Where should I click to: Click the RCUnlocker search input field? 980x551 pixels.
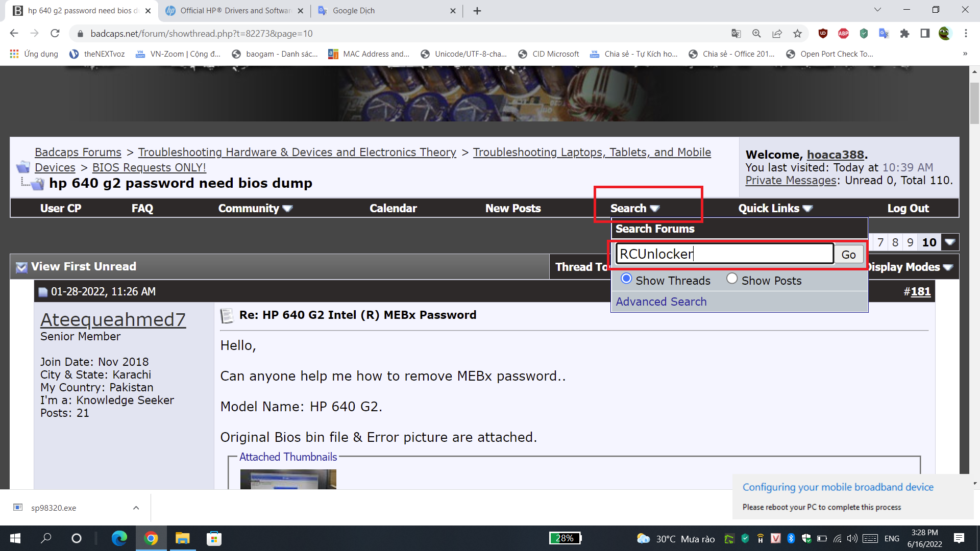point(724,254)
